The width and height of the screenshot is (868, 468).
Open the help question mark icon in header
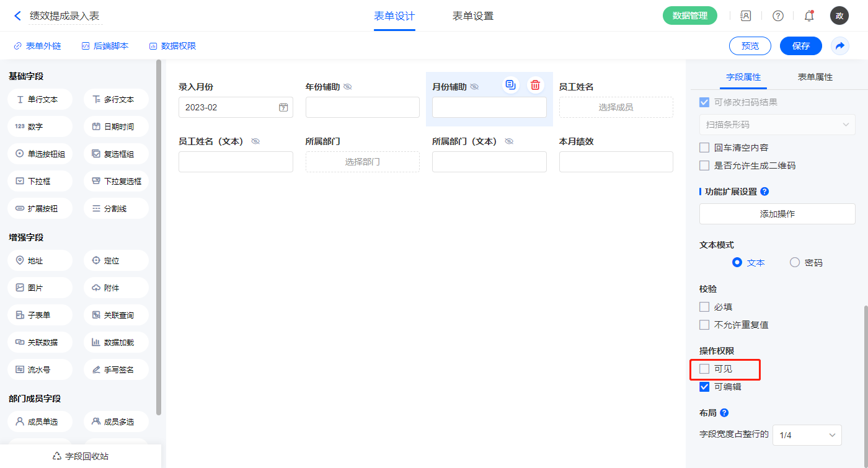(777, 16)
